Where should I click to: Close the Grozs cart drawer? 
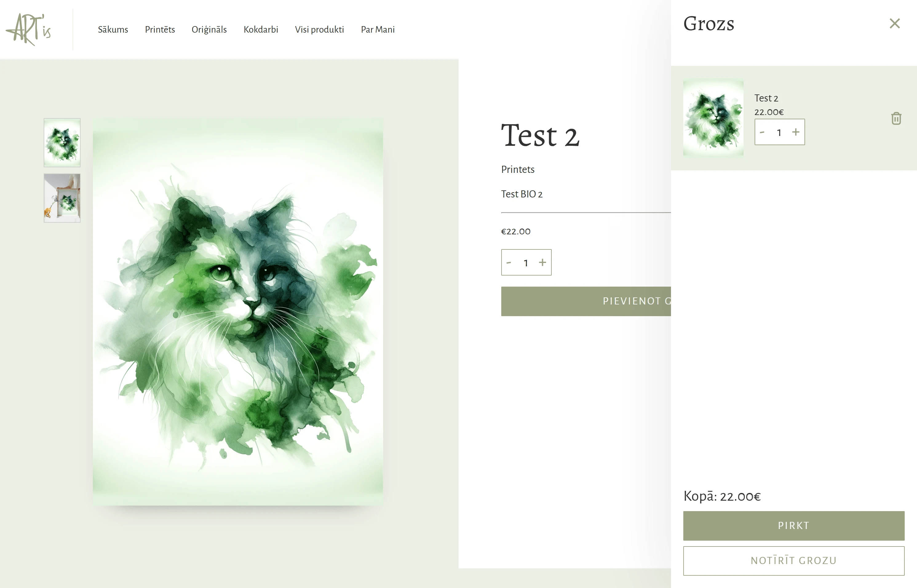pyautogui.click(x=895, y=24)
